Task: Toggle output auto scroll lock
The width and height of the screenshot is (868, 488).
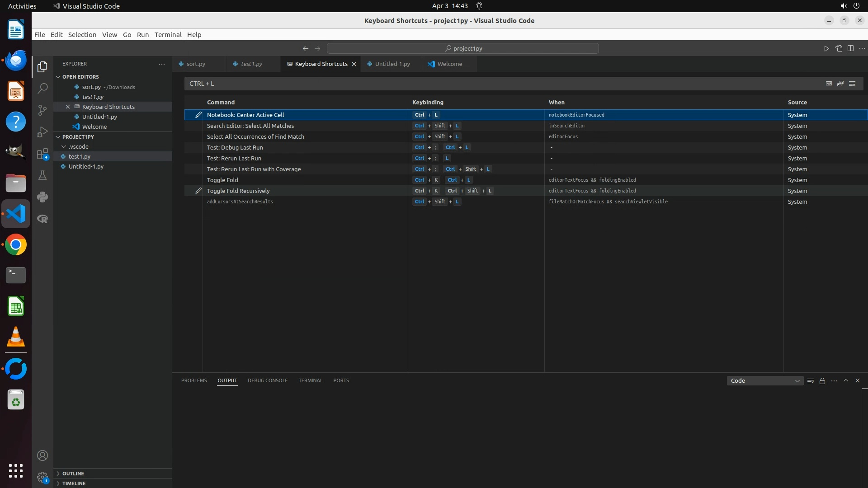Action: click(822, 381)
